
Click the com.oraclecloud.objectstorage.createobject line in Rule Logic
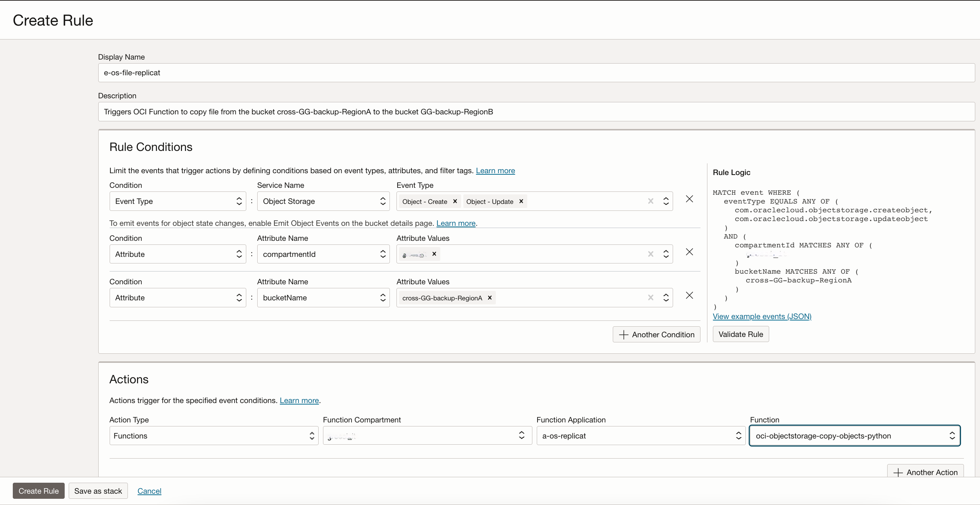[833, 210]
